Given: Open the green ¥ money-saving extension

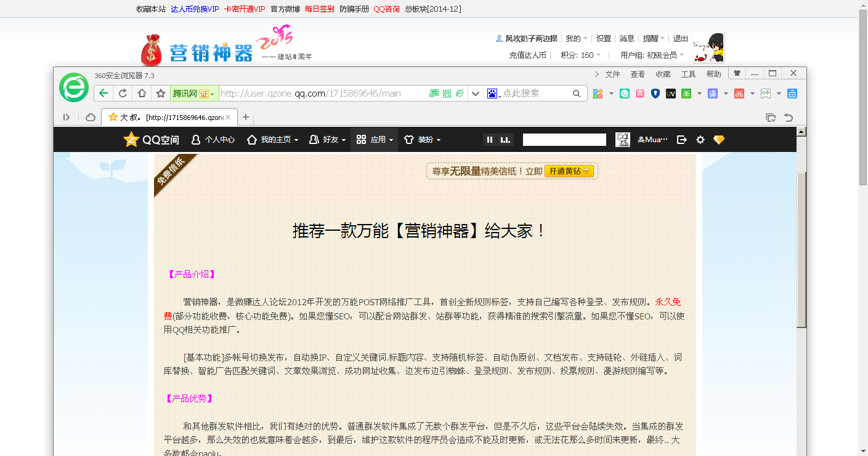Looking at the screenshot, I should point(686,93).
